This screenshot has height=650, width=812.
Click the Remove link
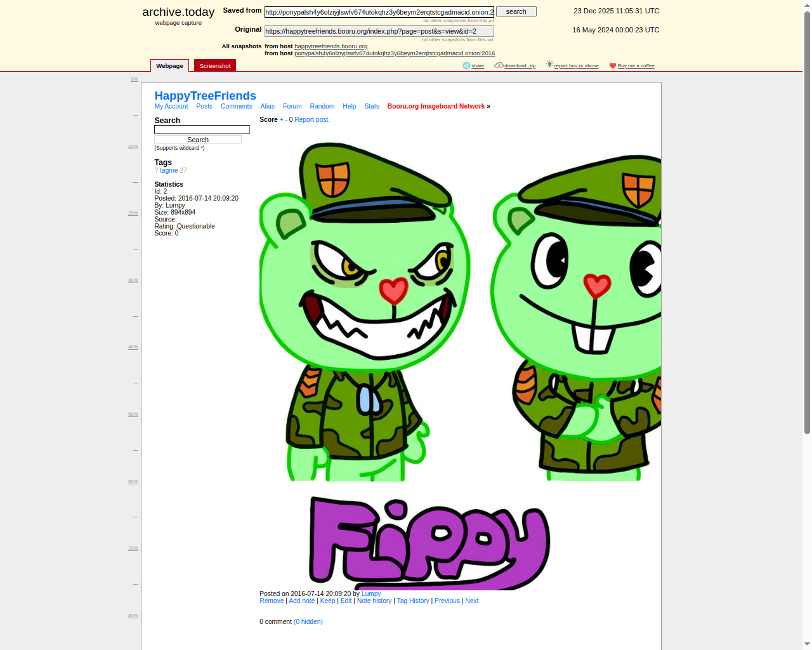click(x=272, y=601)
